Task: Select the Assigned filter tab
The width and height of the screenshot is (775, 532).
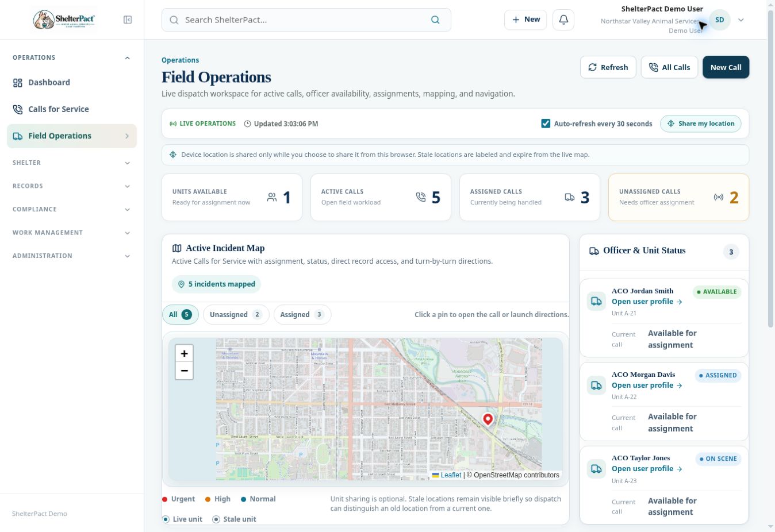Action: click(x=302, y=314)
